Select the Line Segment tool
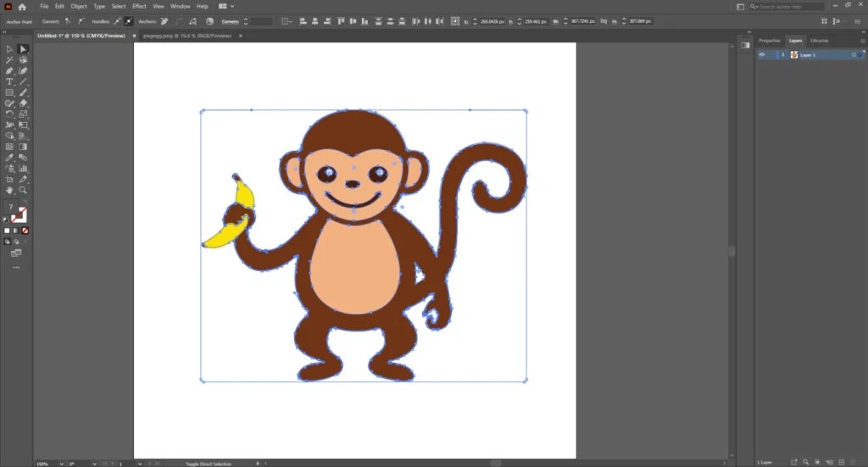Screen dimensions: 868x467 (23, 81)
